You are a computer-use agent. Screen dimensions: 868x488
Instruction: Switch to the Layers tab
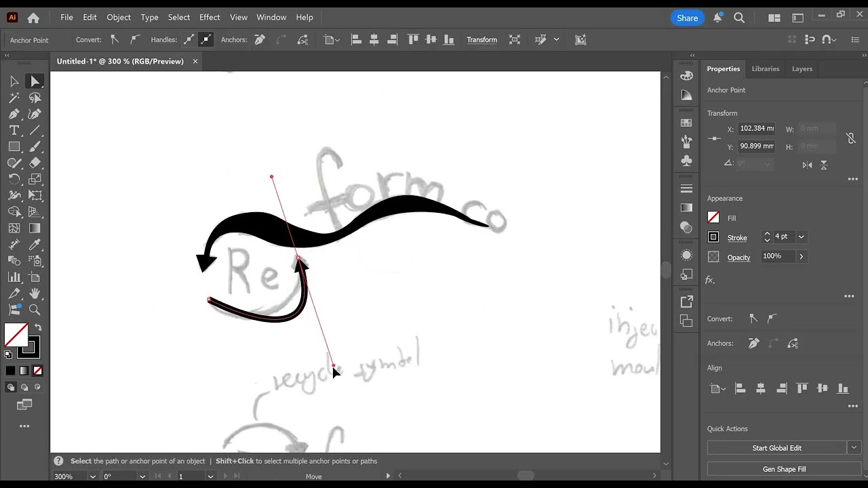802,68
